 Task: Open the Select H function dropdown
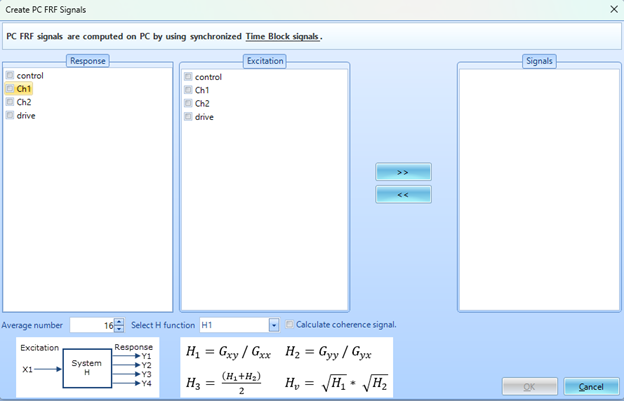pyautogui.click(x=273, y=325)
